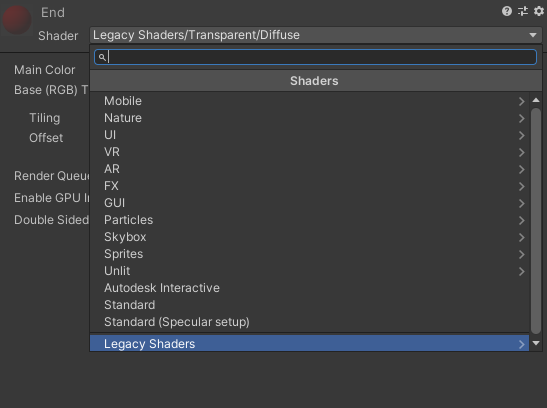Click the Double Sided label
This screenshot has width=547, height=408.
[51, 220]
